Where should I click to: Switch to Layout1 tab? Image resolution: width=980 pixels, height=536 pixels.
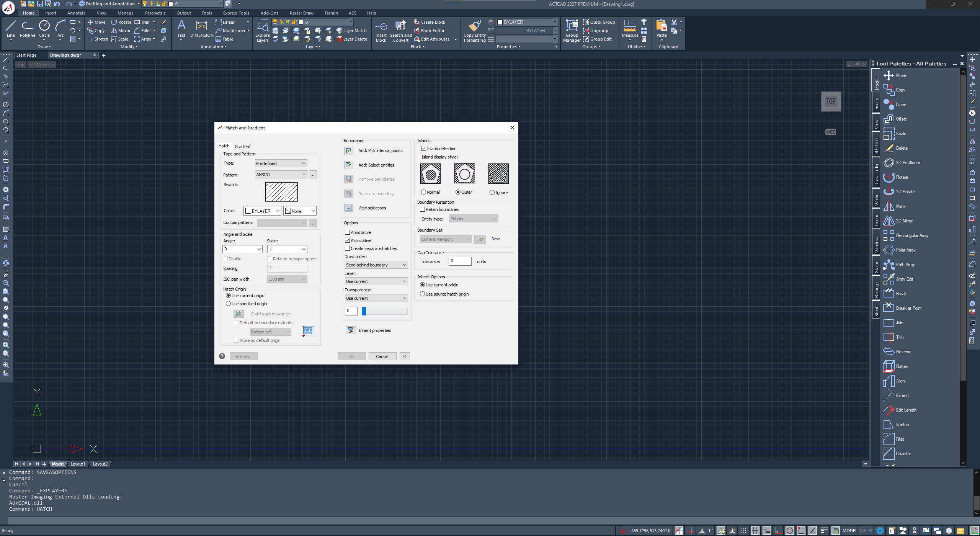click(78, 464)
